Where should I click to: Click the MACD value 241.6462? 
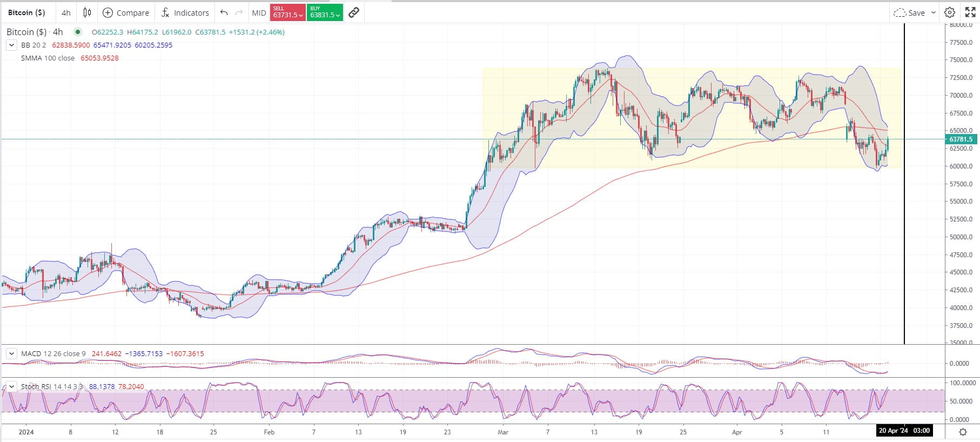click(x=107, y=354)
